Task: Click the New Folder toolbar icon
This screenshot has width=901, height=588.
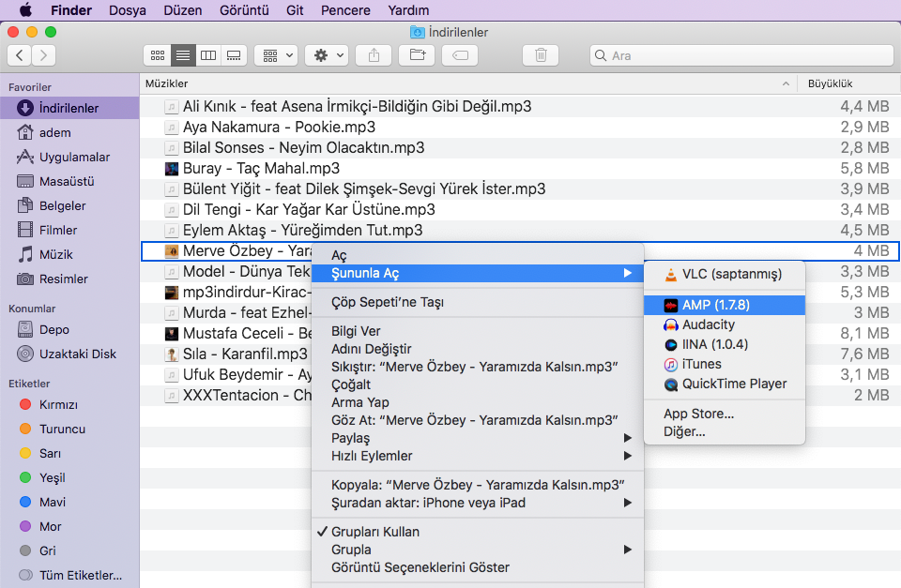Action: point(417,55)
